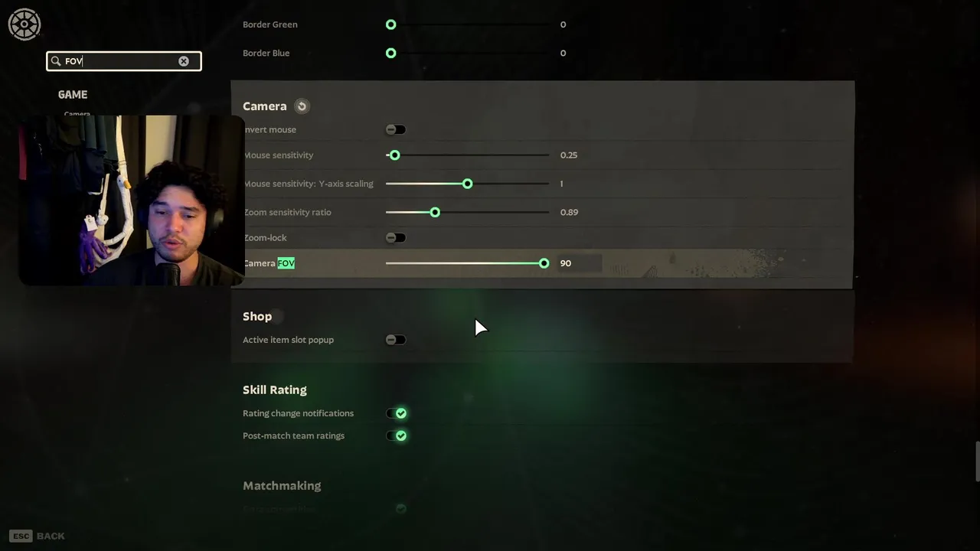Click the search magnifier icon
Viewport: 980px width, 551px height.
coord(56,61)
